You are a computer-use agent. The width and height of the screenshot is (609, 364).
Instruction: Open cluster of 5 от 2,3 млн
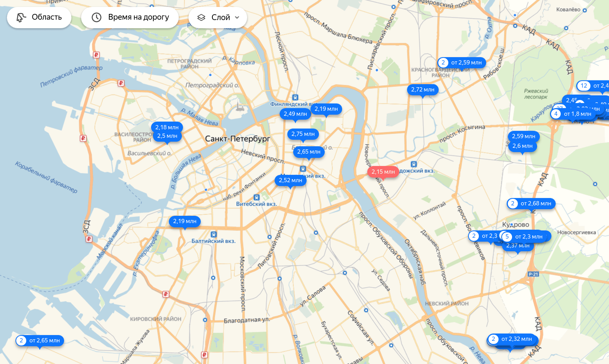(x=524, y=237)
